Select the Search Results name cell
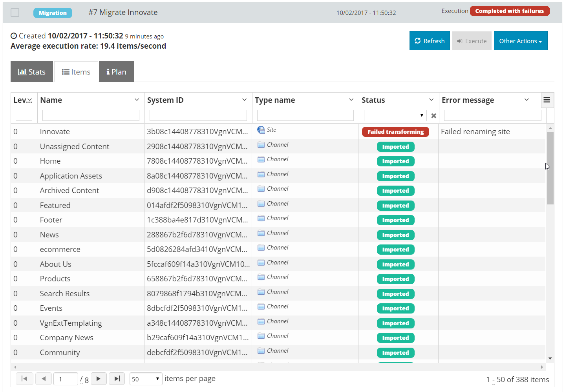This screenshot has height=392, width=565. click(x=91, y=294)
